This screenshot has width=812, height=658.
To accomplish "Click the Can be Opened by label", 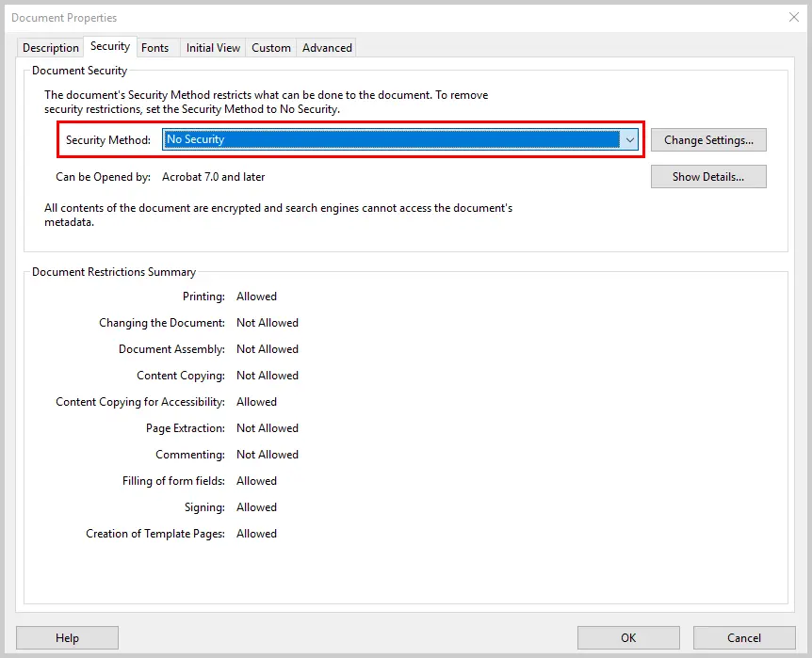I will click(x=104, y=176).
